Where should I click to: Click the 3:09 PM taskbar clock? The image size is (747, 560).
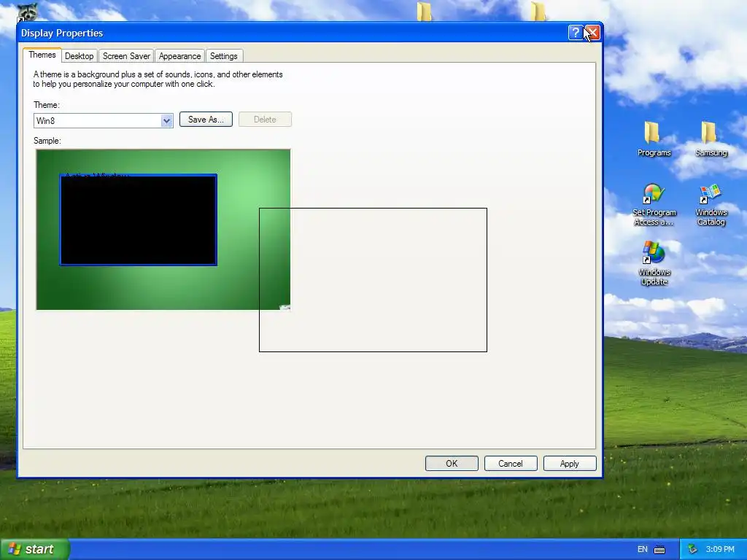coord(720,549)
